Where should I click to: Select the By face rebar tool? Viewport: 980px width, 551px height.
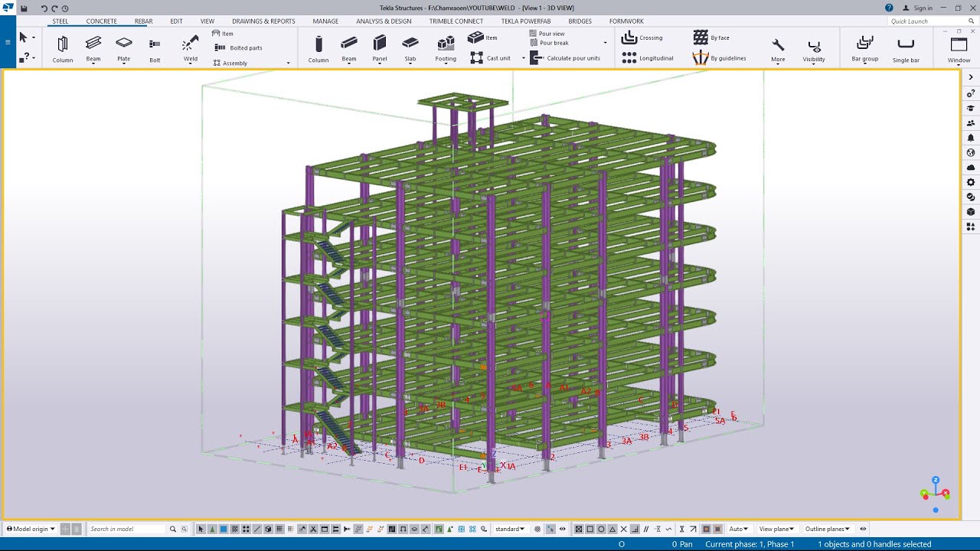pyautogui.click(x=711, y=37)
